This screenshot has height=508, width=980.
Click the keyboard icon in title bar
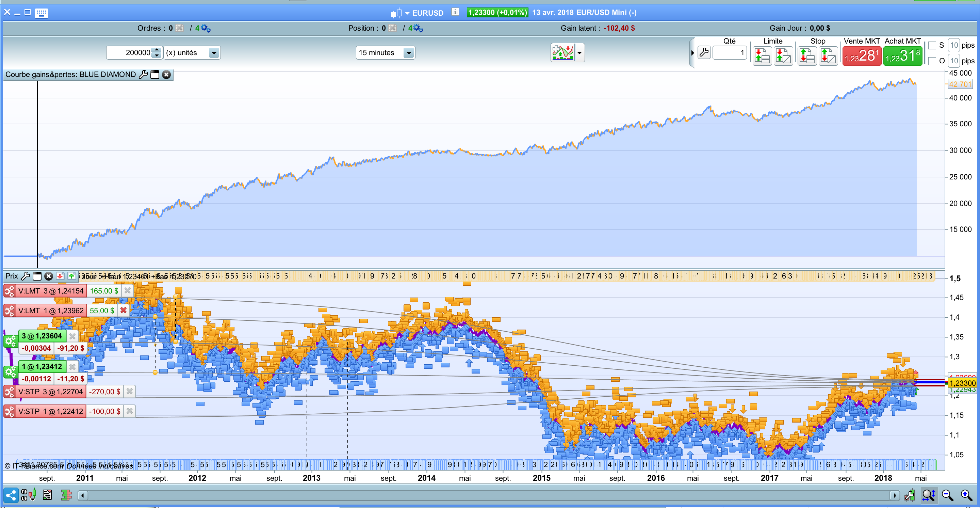41,13
